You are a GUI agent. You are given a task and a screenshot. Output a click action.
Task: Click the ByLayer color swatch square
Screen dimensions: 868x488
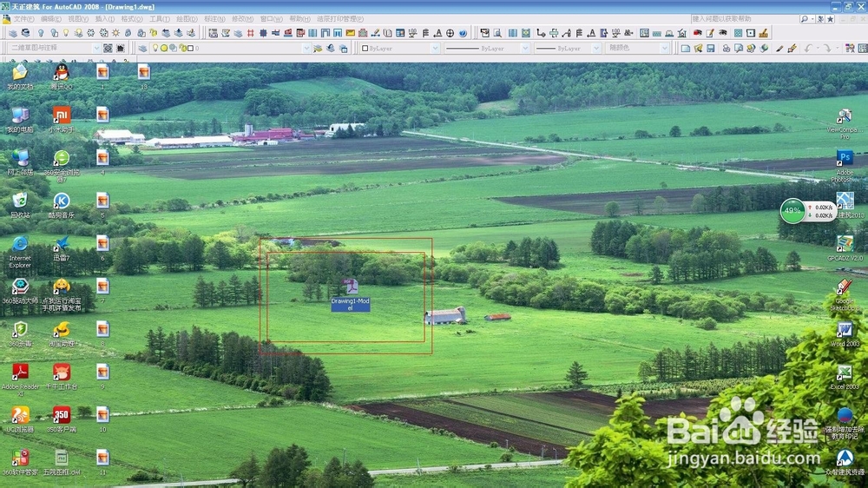(365, 48)
